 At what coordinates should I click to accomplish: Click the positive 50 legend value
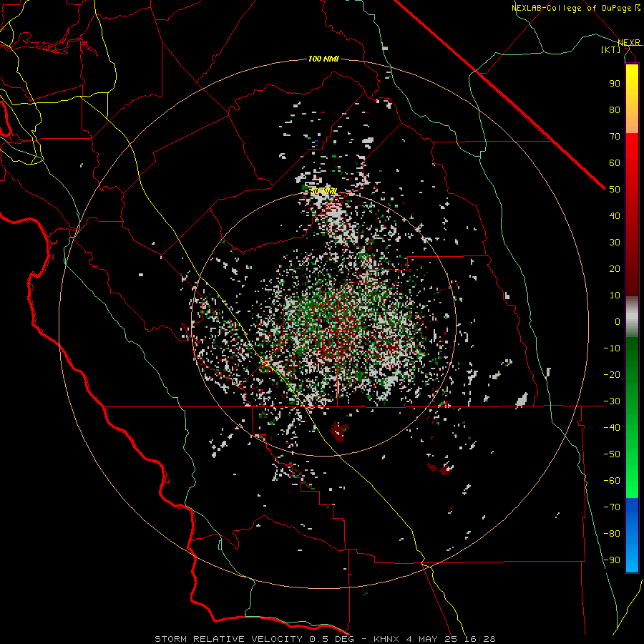click(x=615, y=190)
